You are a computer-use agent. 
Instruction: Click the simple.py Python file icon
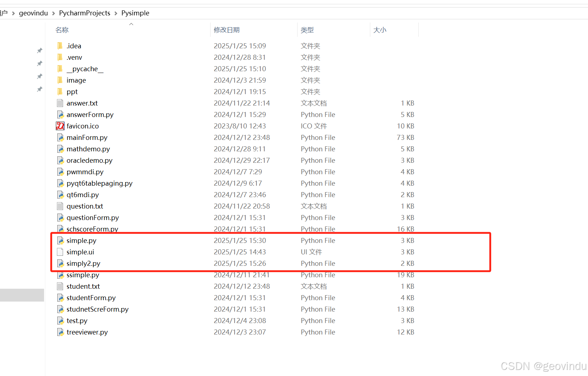60,240
